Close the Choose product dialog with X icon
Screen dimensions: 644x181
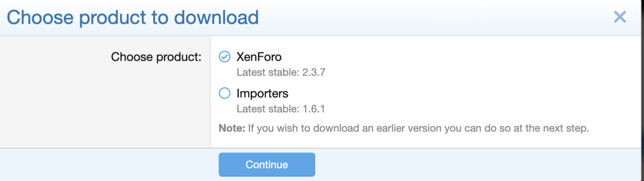point(620,17)
